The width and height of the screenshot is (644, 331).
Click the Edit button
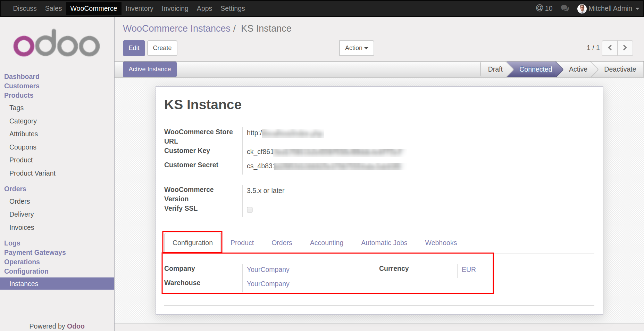134,48
